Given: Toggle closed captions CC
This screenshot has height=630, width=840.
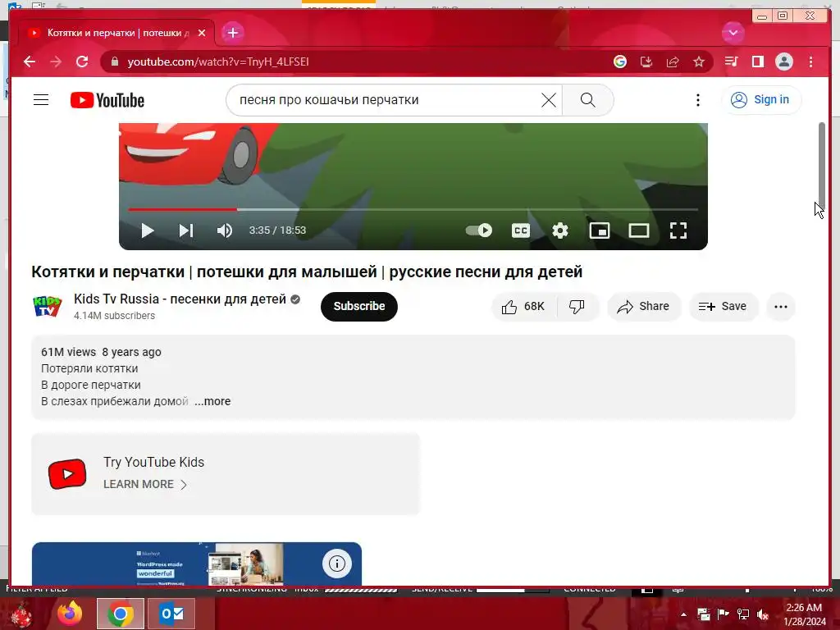Looking at the screenshot, I should pos(521,231).
